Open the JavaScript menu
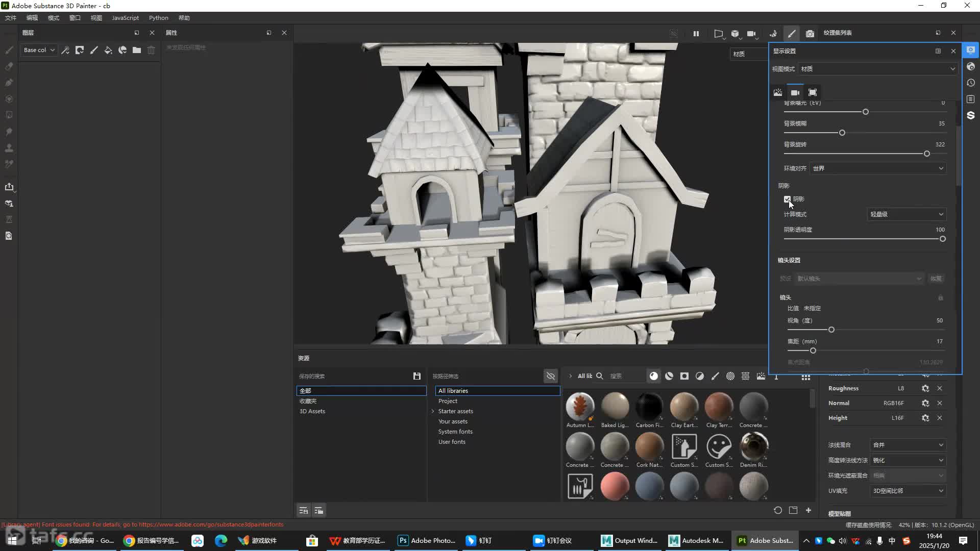Image resolution: width=980 pixels, height=551 pixels. 125,18
